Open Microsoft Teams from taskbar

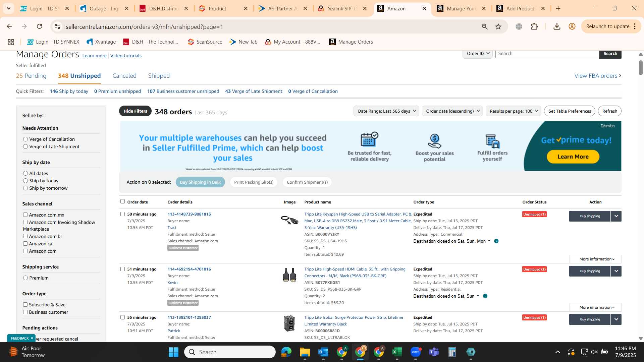click(434, 352)
